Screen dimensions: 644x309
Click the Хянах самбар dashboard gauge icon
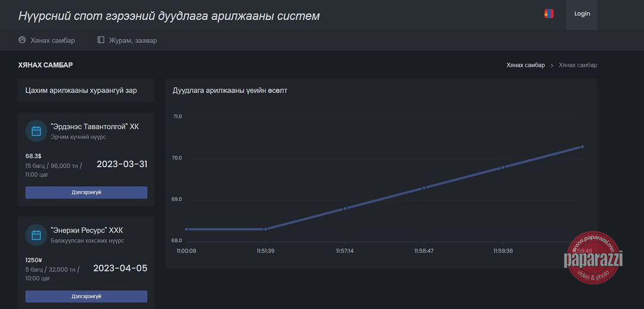point(22,41)
